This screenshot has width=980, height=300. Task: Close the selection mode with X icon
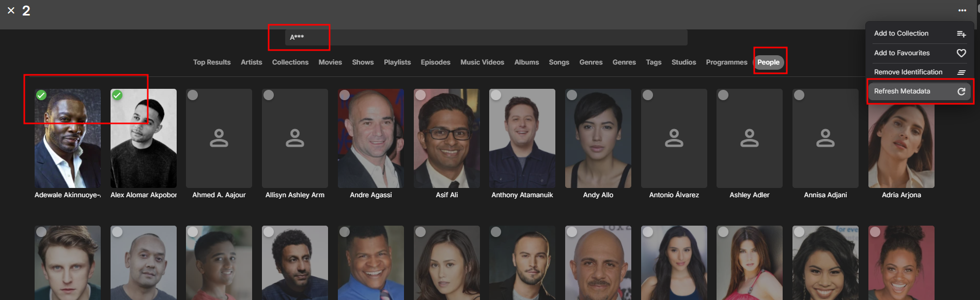click(11, 10)
